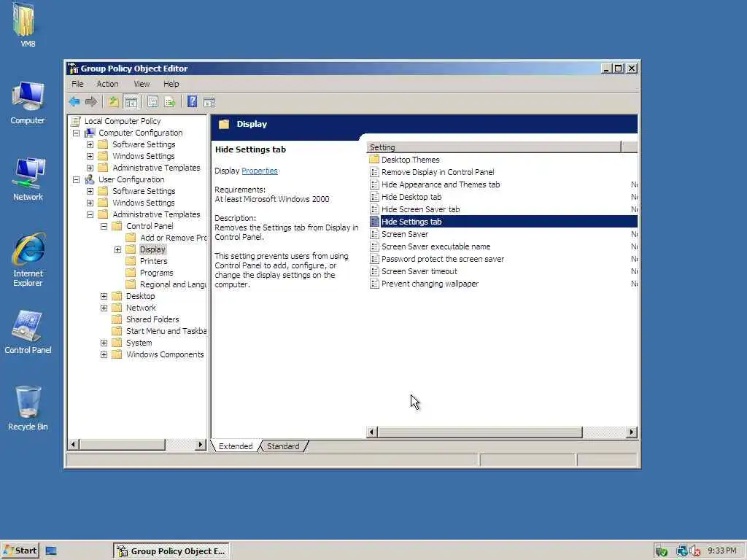Click the User Configuration node icon
Image resolution: width=747 pixels, height=560 pixels.
point(90,179)
